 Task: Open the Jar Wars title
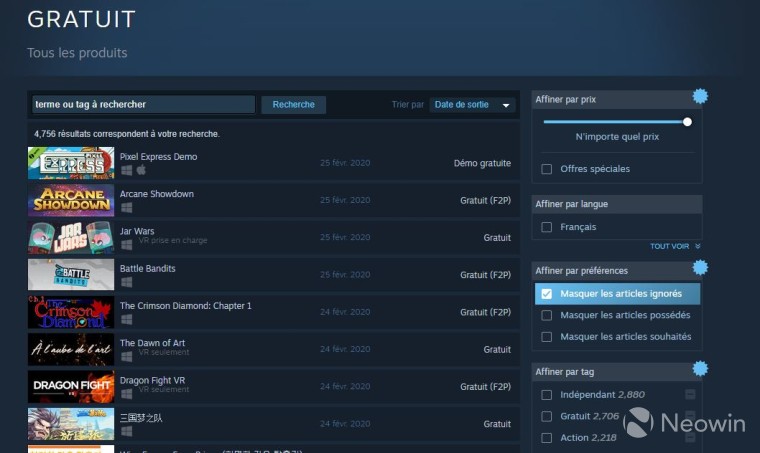137,231
